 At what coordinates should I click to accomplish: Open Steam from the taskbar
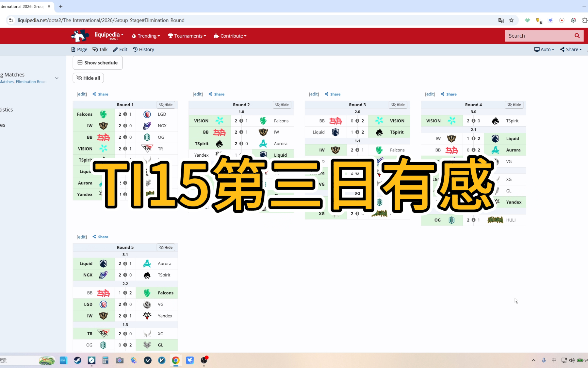point(77,360)
